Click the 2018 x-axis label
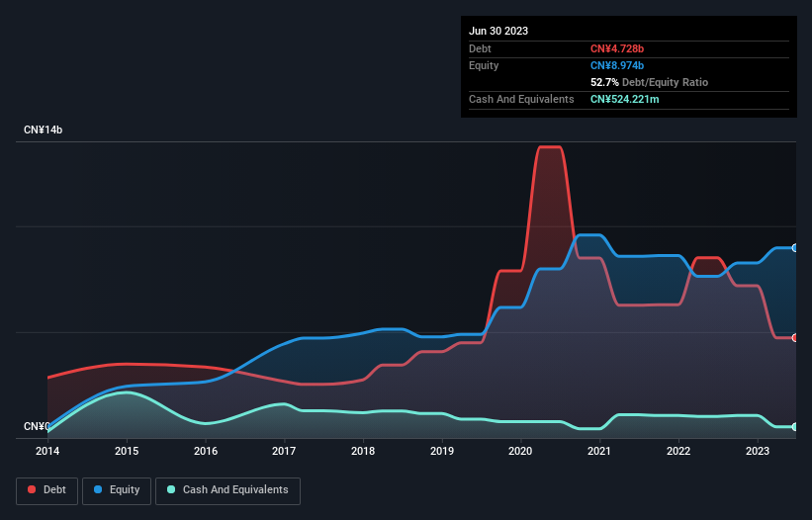This screenshot has width=812, height=520. click(363, 451)
